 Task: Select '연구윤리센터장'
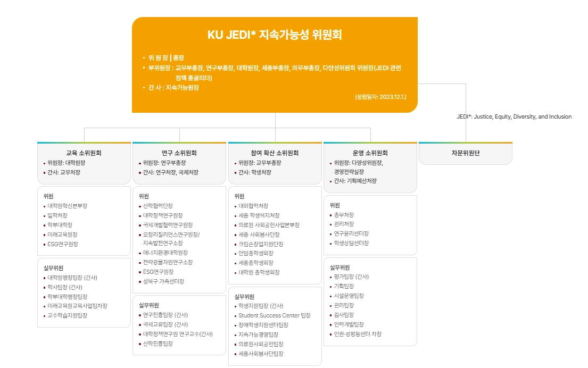click(x=351, y=233)
